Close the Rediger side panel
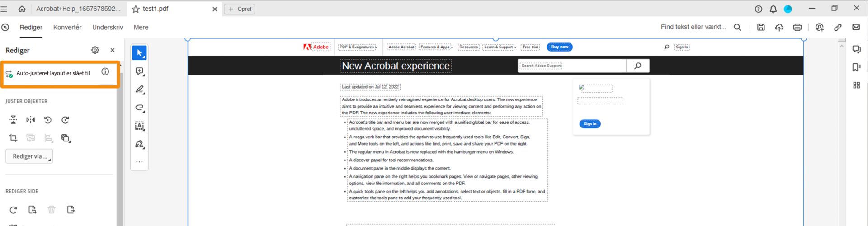This screenshot has width=868, height=226. click(113, 50)
